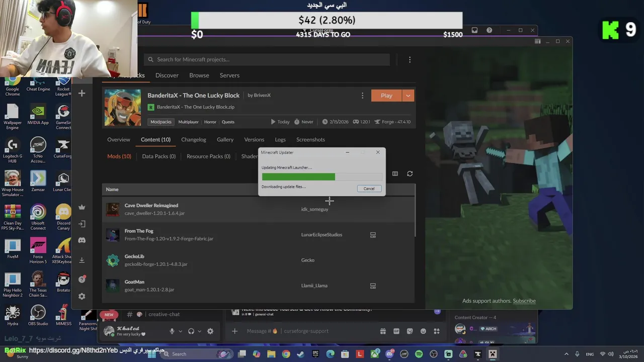Click the plus icon in CurseForge sidebar
Image resolution: width=644 pixels, height=362 pixels.
click(82, 94)
